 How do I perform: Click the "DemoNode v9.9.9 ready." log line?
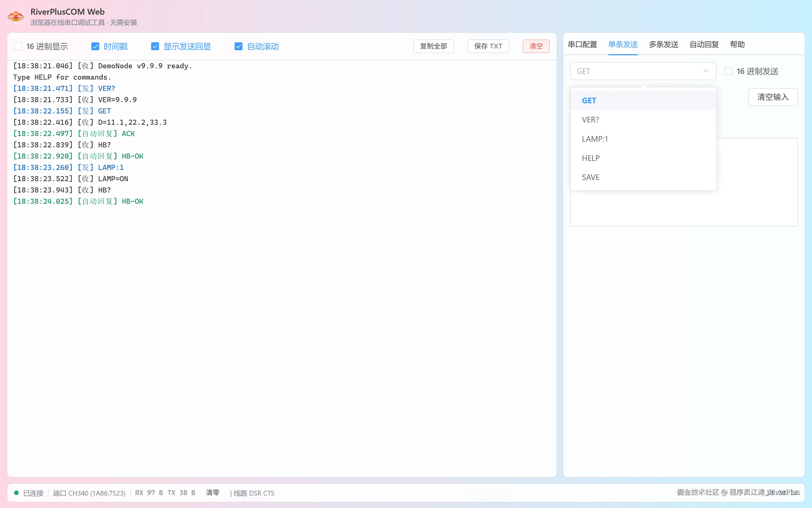[103, 66]
